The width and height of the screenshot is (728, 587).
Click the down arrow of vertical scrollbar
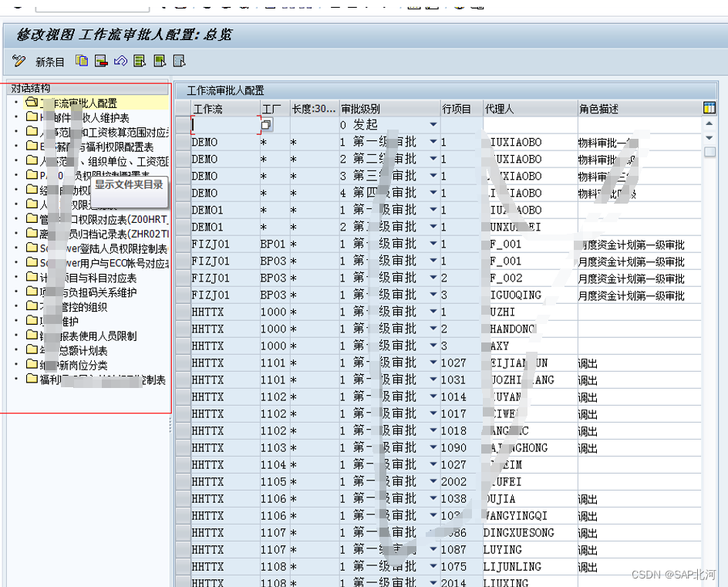(x=709, y=137)
